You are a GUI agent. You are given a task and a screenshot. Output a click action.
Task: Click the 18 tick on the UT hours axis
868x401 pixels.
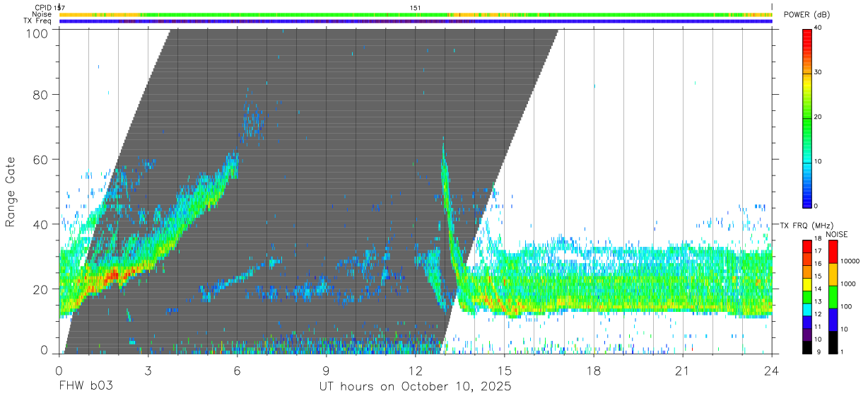point(594,370)
